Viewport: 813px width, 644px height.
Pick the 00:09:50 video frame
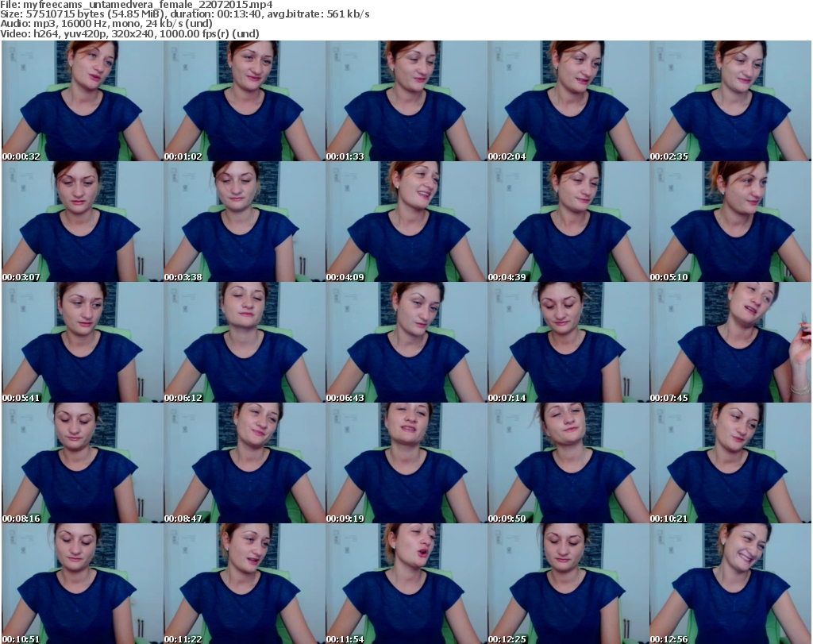(x=568, y=463)
